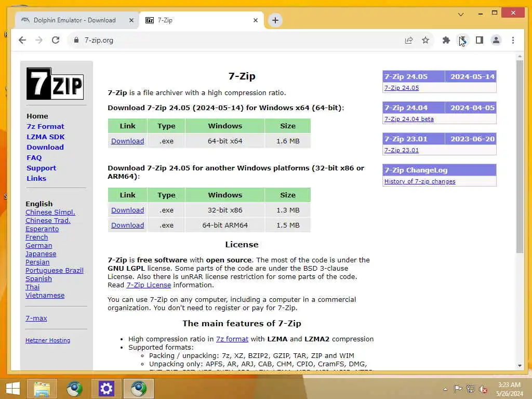Reload the 7-zip.org page
Image resolution: width=532 pixels, height=399 pixels.
coord(56,40)
